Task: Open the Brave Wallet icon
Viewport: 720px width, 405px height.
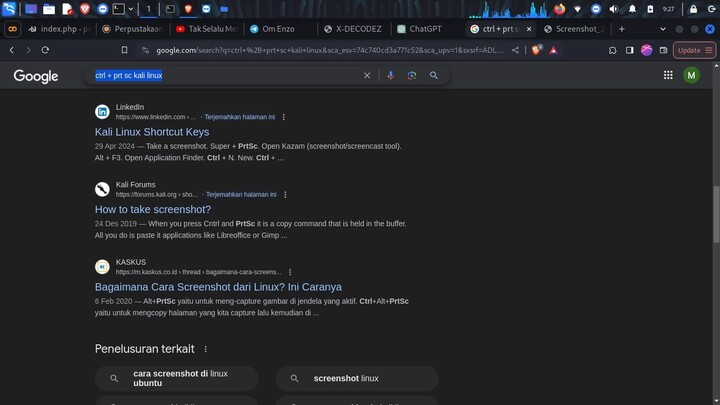Action: tap(664, 50)
